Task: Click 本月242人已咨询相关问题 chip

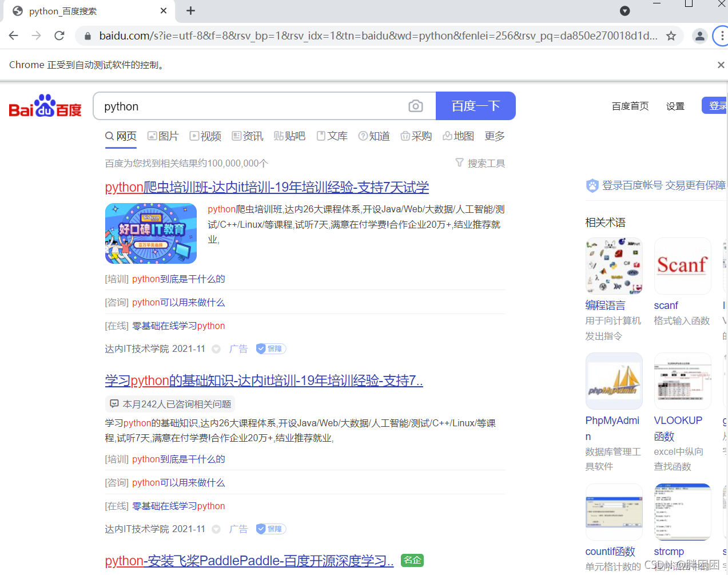Action: click(170, 404)
